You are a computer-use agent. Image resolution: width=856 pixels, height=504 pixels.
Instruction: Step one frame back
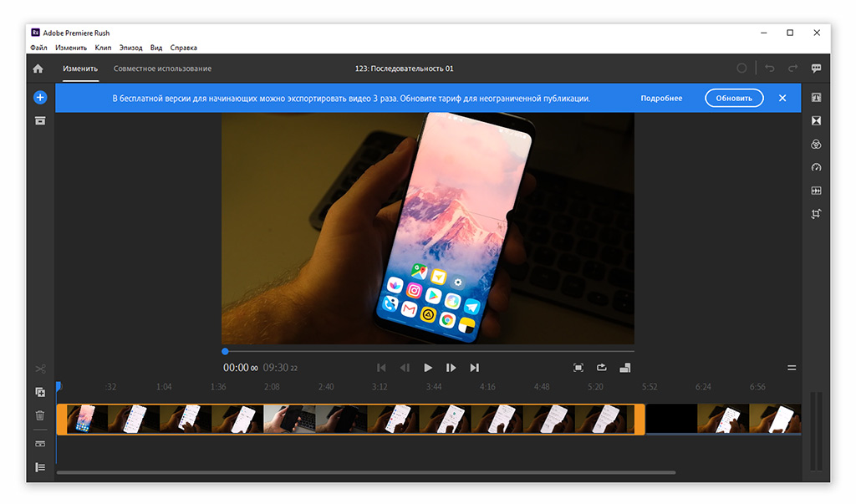pos(405,368)
